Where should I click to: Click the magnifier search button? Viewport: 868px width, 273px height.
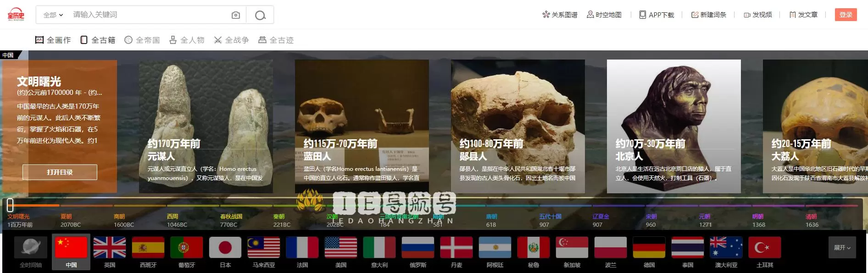(260, 15)
